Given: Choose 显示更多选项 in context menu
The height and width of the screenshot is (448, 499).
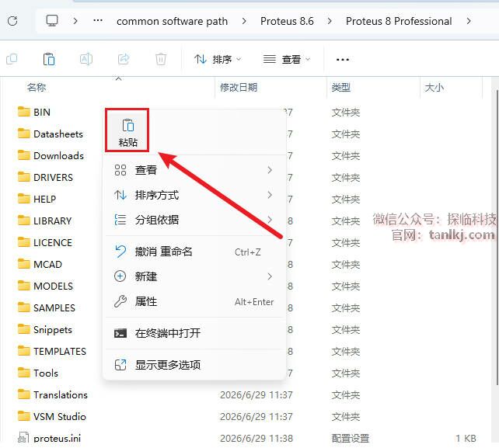Looking at the screenshot, I should coord(194,365).
